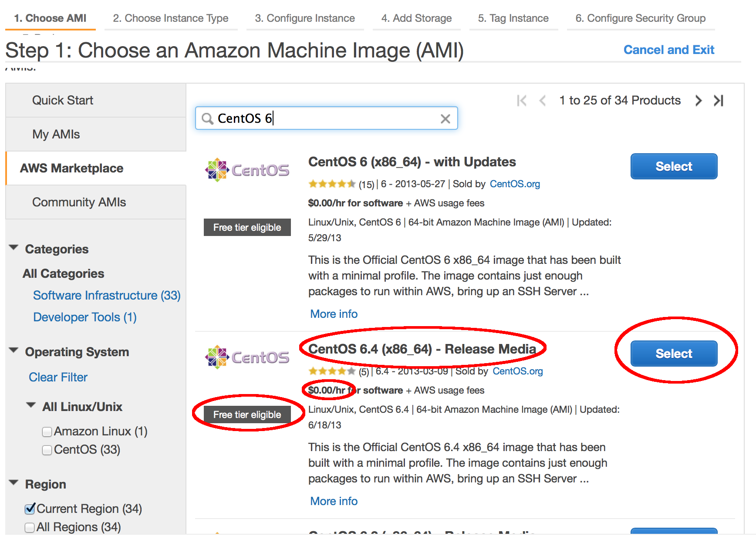Screen dimensions: 756x546
Task: Open More info for CentOS 6 with Updates
Action: tap(334, 314)
